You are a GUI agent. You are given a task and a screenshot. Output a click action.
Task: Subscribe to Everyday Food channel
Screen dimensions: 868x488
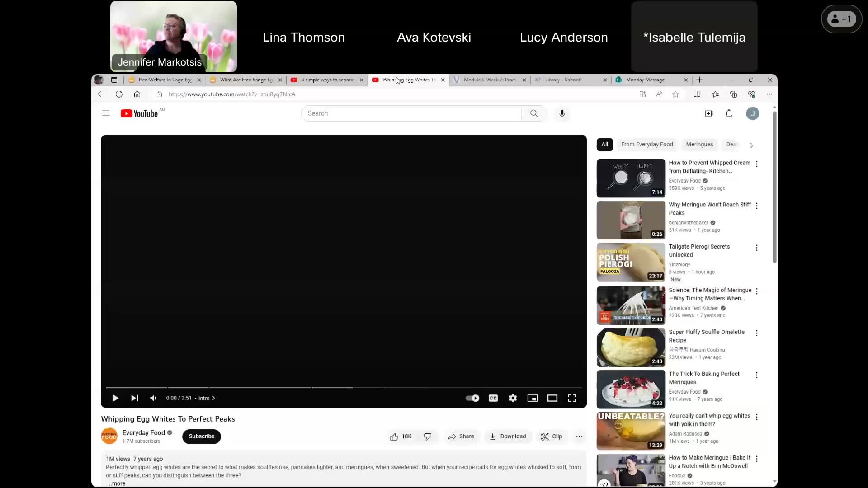pos(201,436)
